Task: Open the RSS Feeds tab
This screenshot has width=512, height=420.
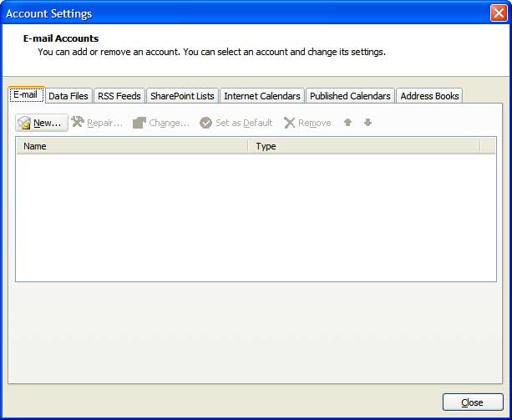Action: [x=119, y=96]
